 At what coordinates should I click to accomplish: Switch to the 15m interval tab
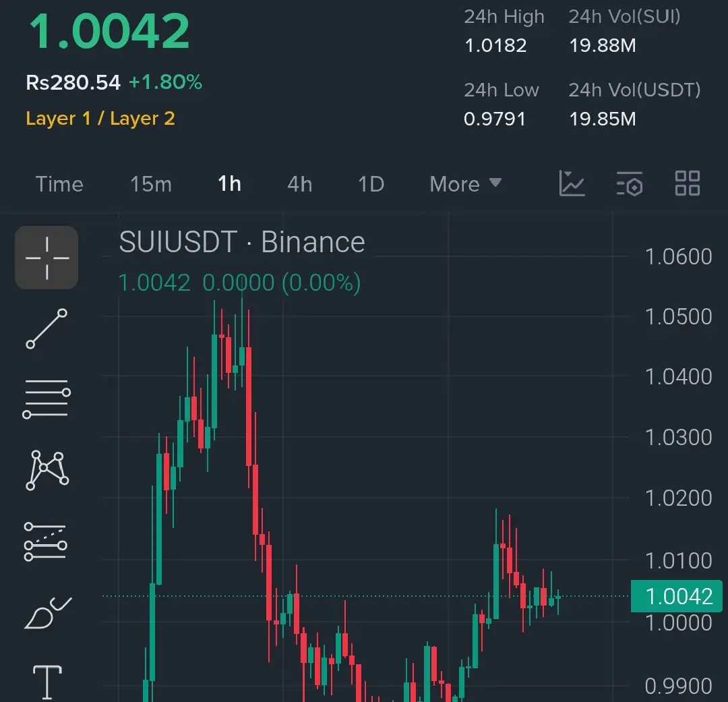pyautogui.click(x=151, y=184)
